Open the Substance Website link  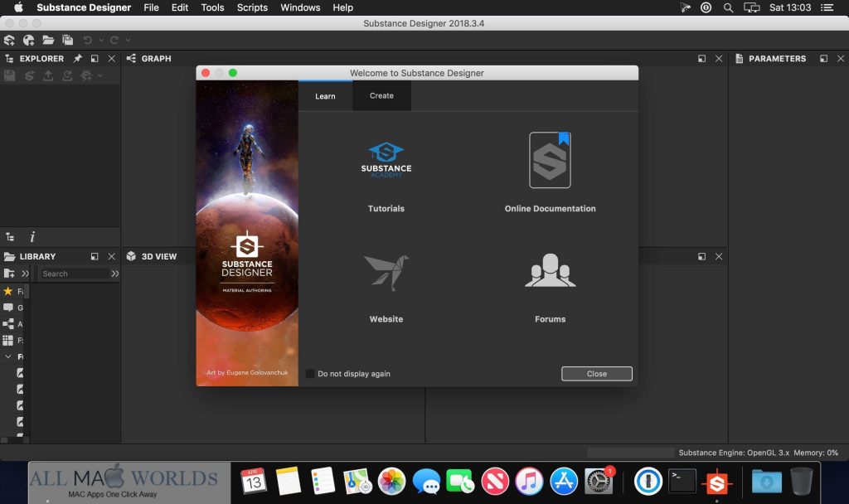pyautogui.click(x=386, y=289)
